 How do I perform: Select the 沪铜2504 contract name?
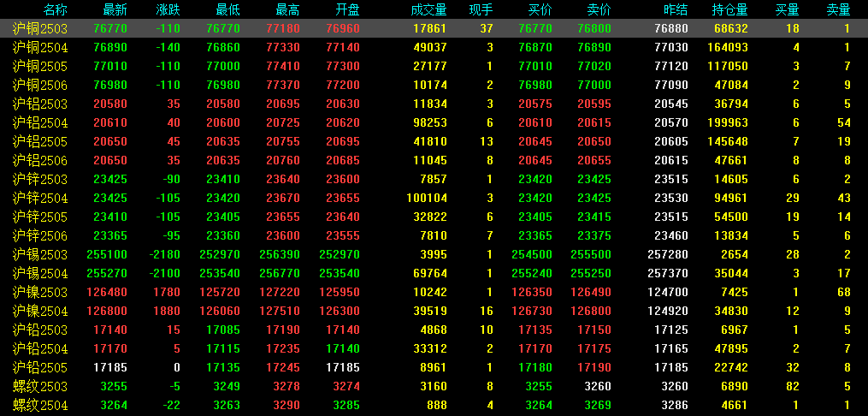pos(40,48)
